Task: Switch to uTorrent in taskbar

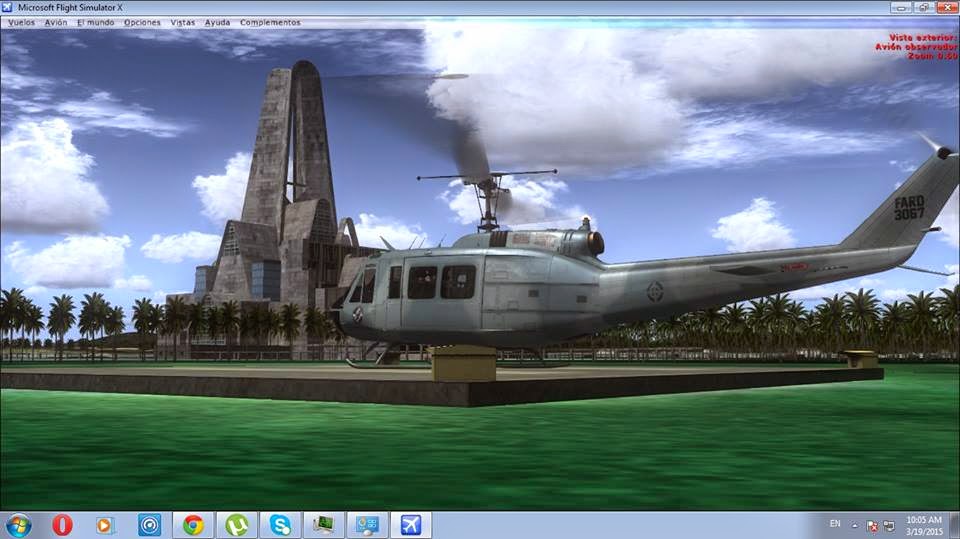Action: pyautogui.click(x=236, y=525)
